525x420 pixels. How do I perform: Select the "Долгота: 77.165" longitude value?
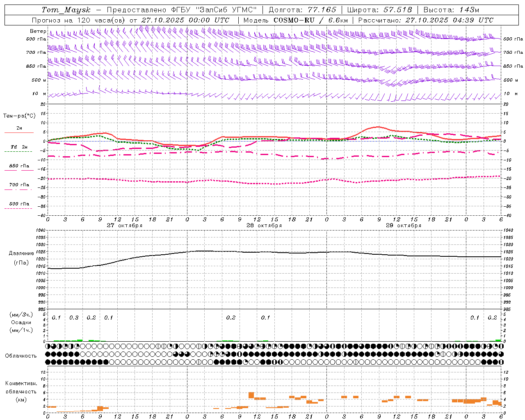coord(302,10)
